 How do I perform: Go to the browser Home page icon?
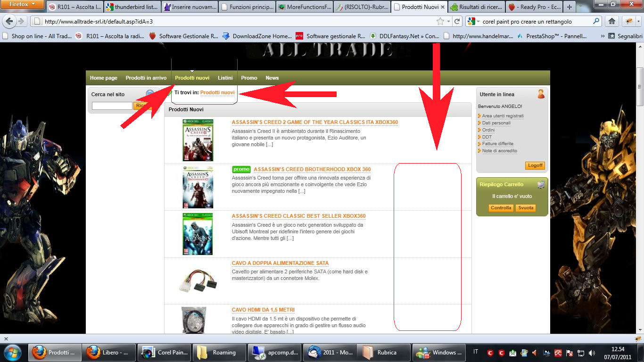pyautogui.click(x=612, y=21)
